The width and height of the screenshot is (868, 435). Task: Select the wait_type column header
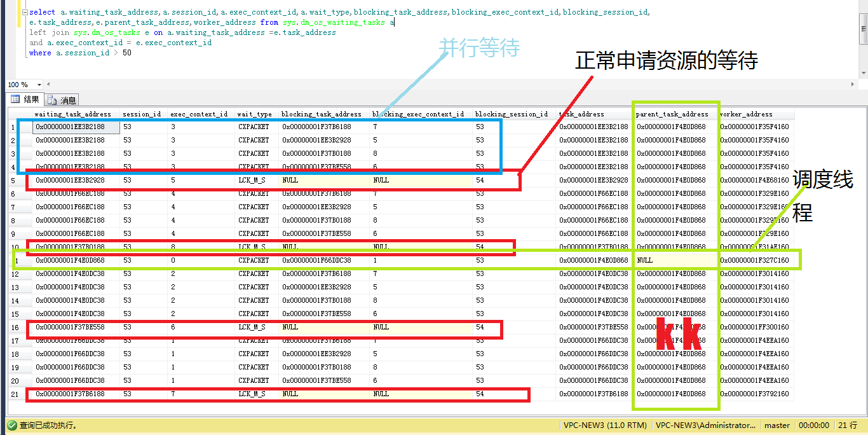[x=254, y=114]
